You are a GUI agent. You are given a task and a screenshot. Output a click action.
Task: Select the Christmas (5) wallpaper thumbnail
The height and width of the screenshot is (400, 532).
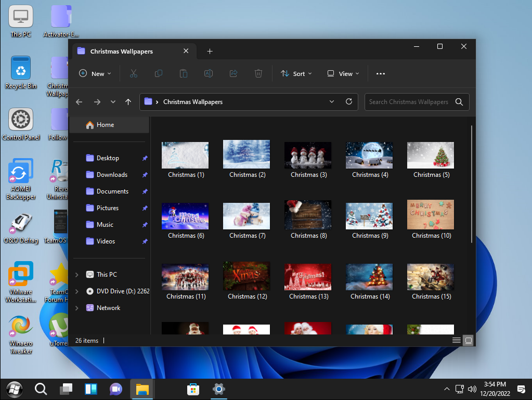(x=431, y=156)
